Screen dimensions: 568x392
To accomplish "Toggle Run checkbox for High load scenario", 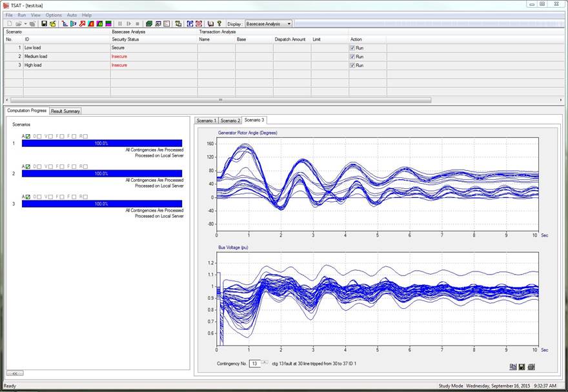I will click(x=352, y=65).
